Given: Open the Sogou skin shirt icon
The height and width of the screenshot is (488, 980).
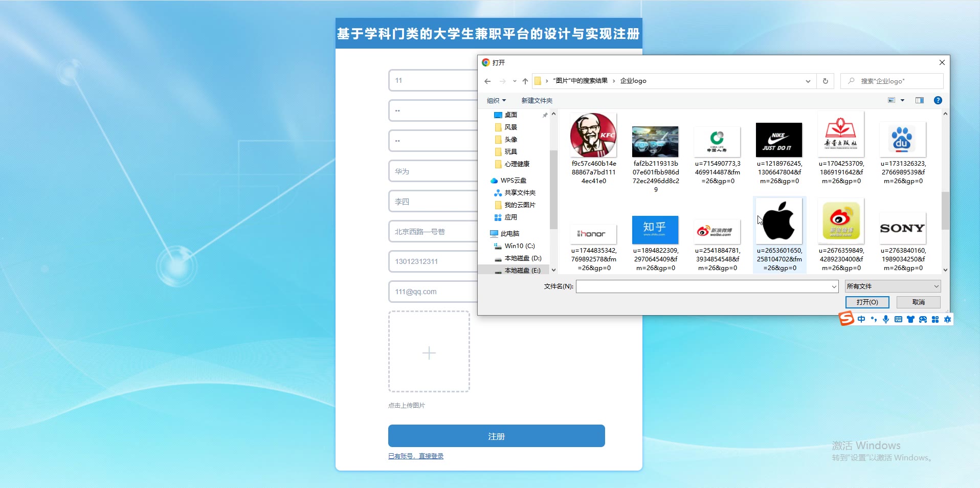Looking at the screenshot, I should [x=910, y=319].
